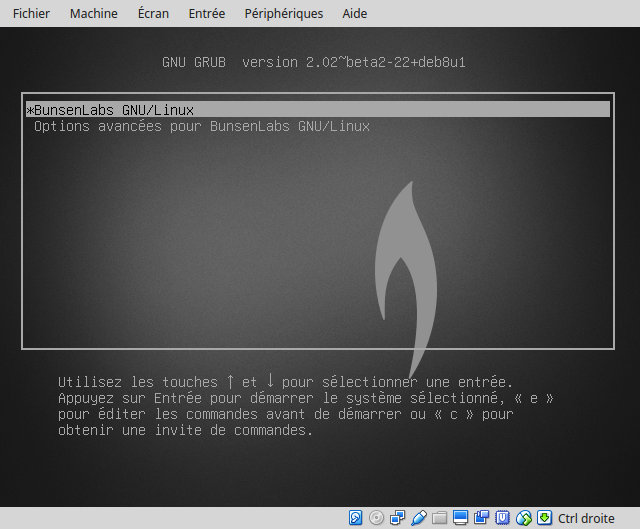Screen dimensions: 640x529
Task: Open the Périphériques menu
Action: 284,13
